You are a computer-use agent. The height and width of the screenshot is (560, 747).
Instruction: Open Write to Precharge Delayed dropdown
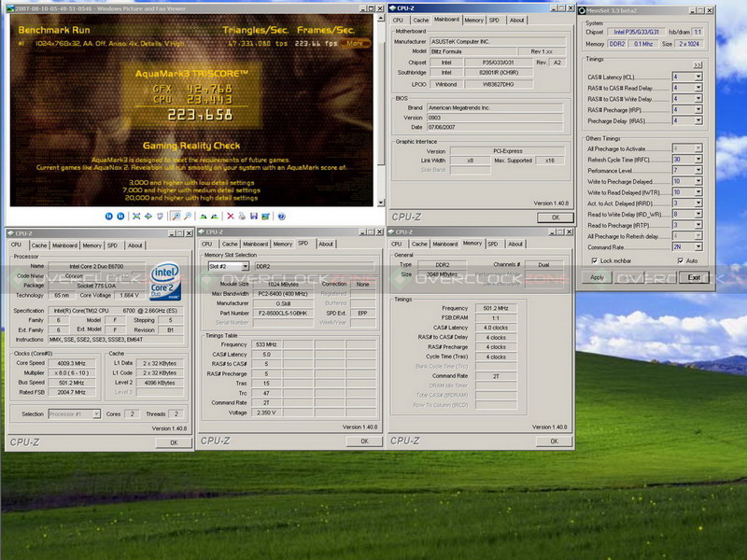point(698,181)
